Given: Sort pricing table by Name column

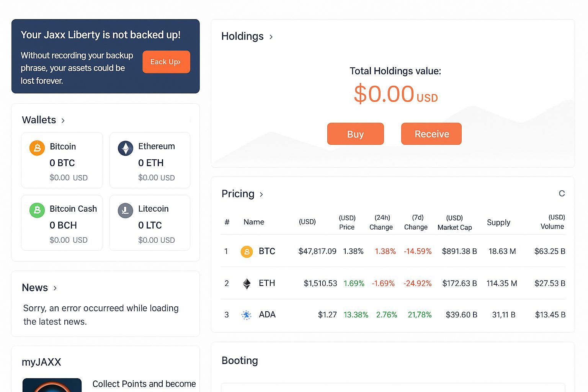Looking at the screenshot, I should pyautogui.click(x=254, y=222).
